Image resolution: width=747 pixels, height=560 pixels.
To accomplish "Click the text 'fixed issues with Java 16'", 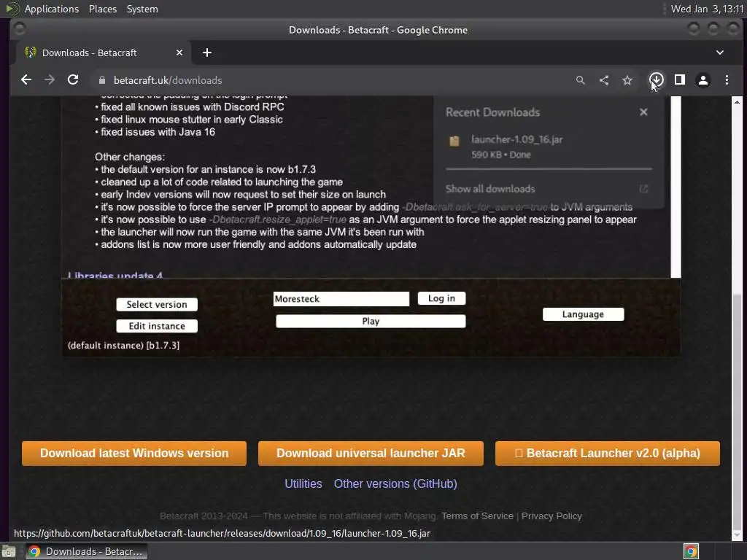I will (158, 132).
